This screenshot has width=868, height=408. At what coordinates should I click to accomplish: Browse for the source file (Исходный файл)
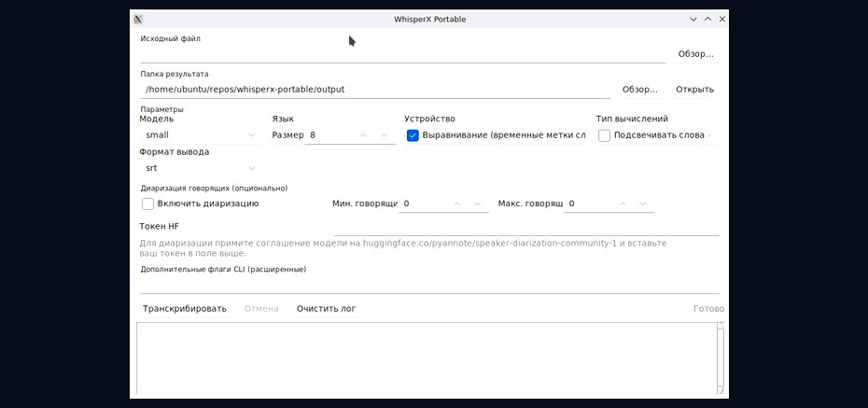coord(696,54)
